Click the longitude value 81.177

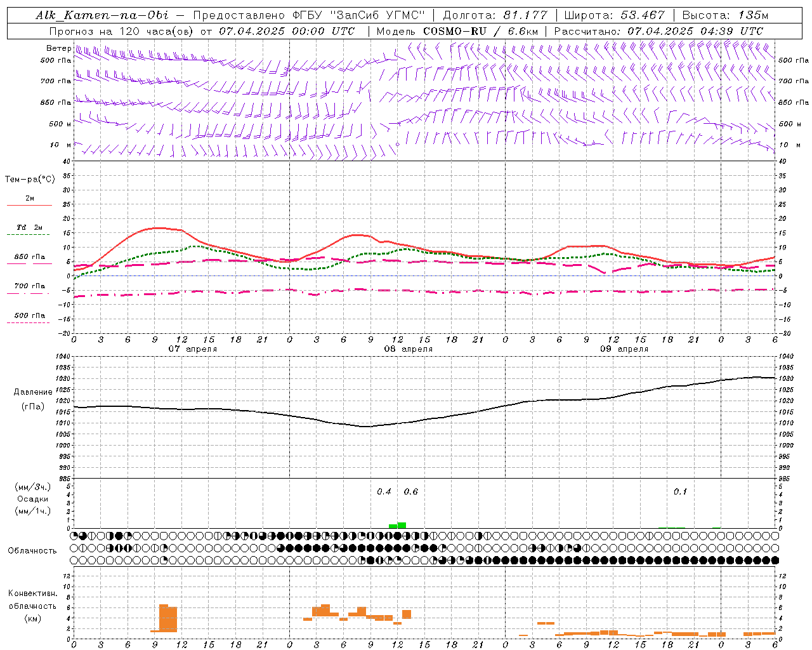point(526,15)
